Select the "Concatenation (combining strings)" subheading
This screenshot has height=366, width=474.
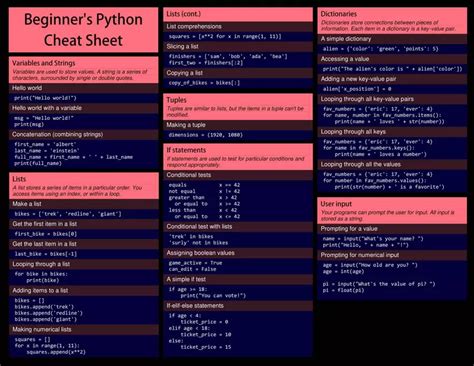click(x=57, y=134)
